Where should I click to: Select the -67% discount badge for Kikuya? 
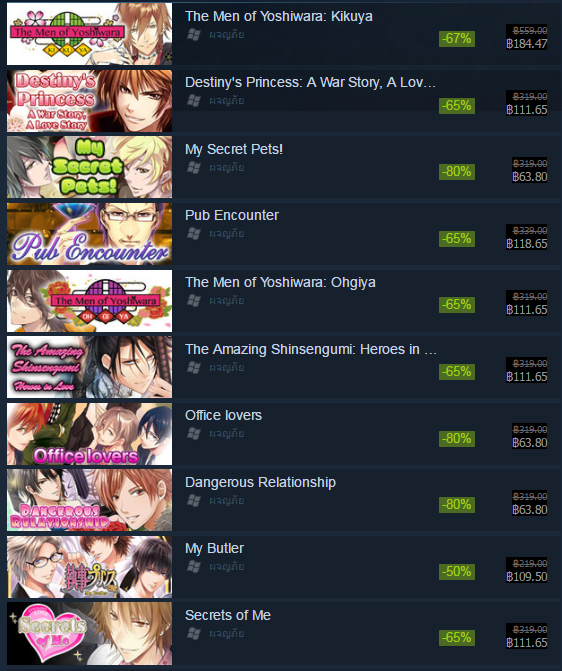[x=457, y=39]
